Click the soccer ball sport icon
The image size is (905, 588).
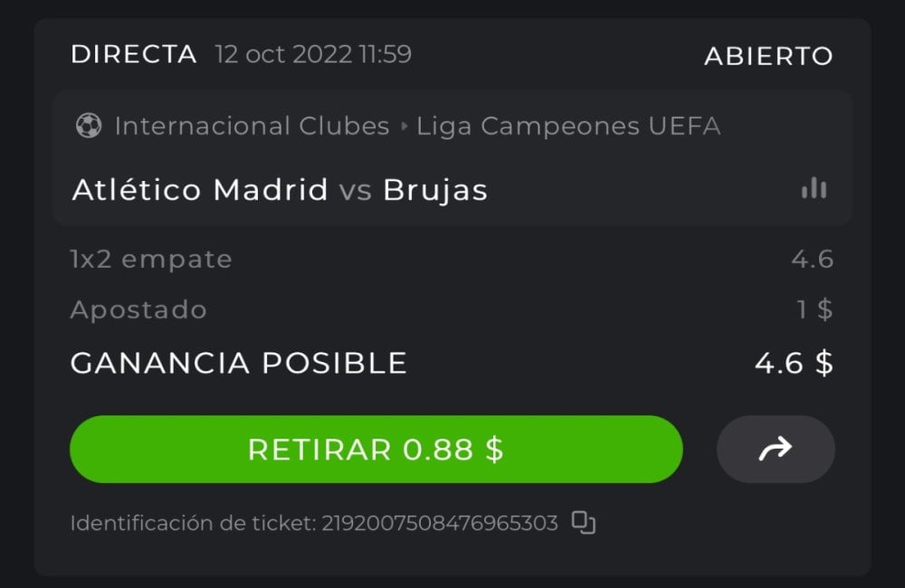tap(89, 126)
